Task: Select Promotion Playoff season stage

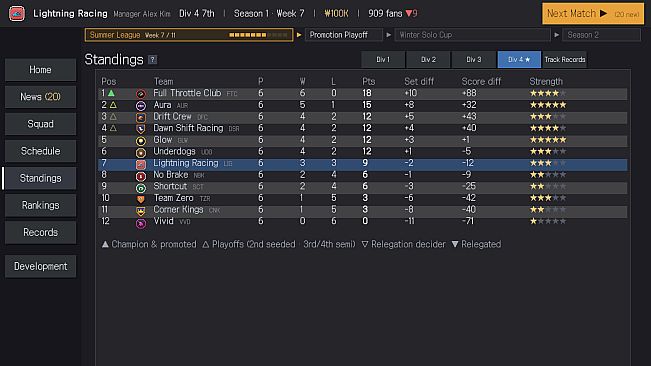Action: click(344, 35)
